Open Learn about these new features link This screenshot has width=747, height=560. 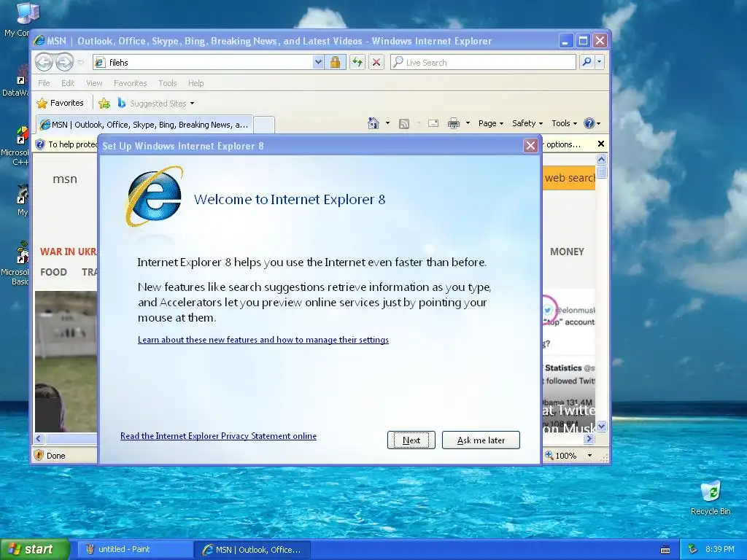point(263,340)
